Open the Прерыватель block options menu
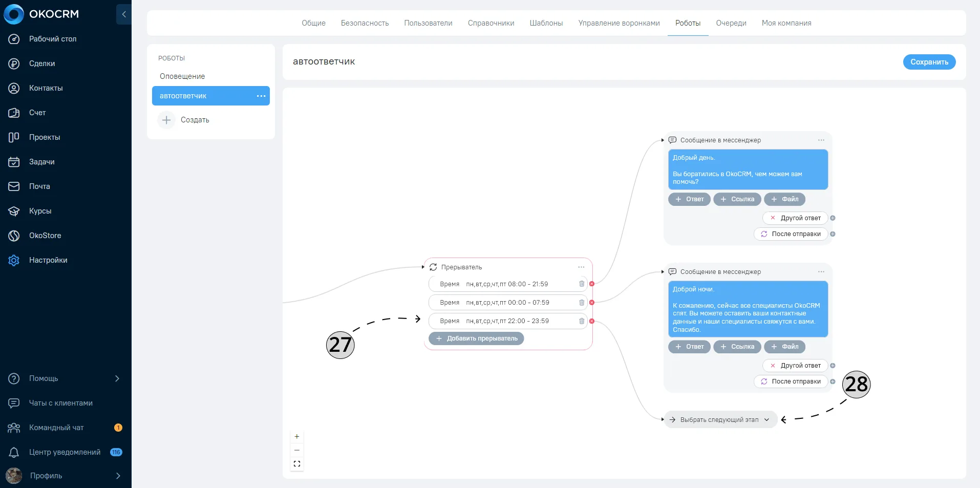Image resolution: width=980 pixels, height=488 pixels. 581,267
